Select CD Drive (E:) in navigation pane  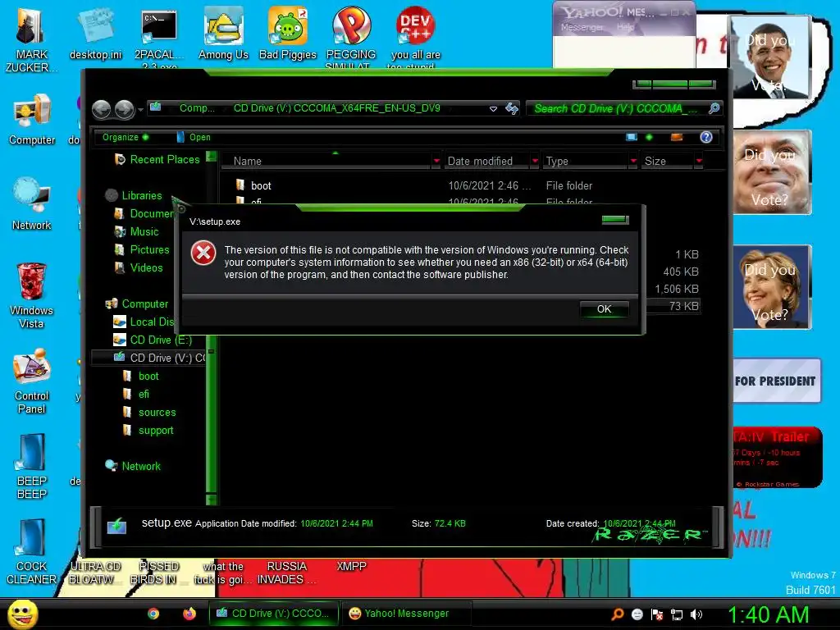point(153,340)
